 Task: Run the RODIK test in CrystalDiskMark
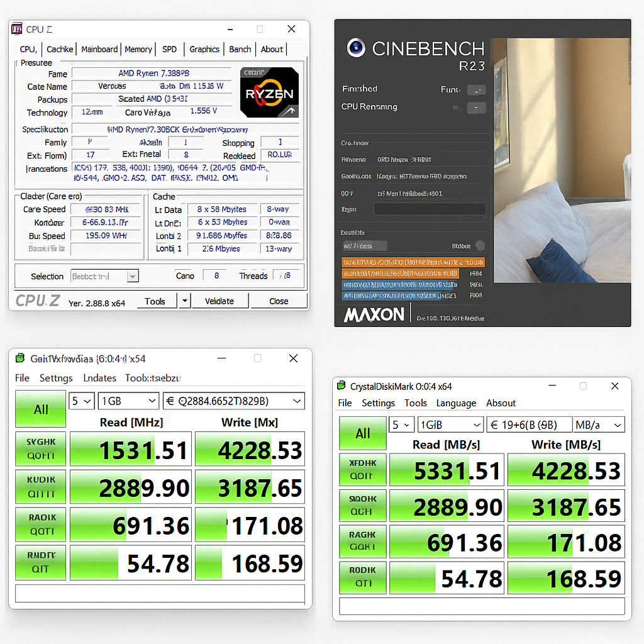point(363,577)
